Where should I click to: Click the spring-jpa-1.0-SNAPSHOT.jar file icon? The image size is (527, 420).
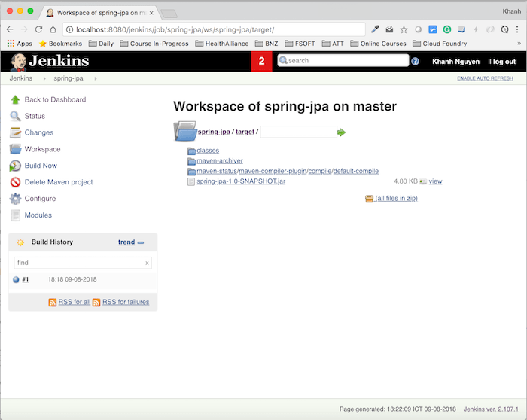tap(191, 182)
